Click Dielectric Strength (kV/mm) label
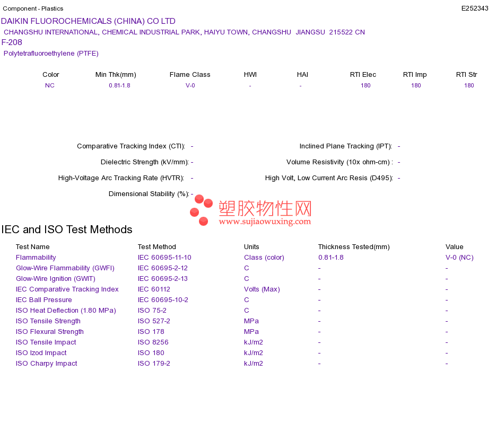Viewport: 504px width, 424px height. click(145, 162)
